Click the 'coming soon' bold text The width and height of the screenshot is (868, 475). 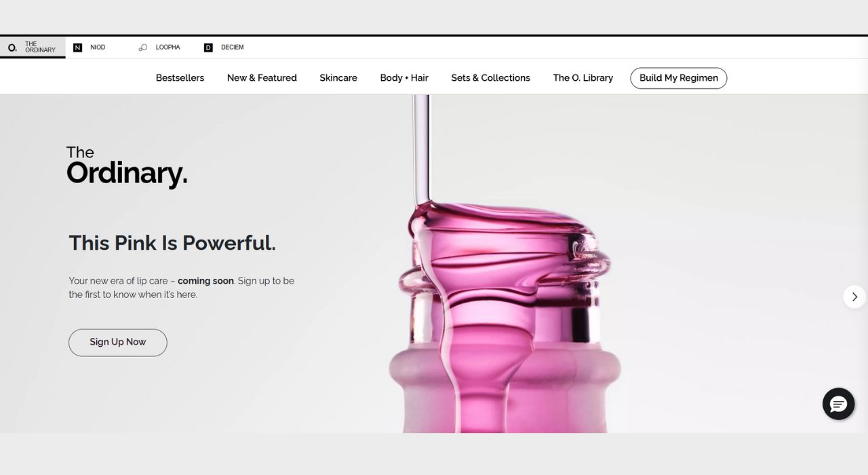click(x=205, y=281)
